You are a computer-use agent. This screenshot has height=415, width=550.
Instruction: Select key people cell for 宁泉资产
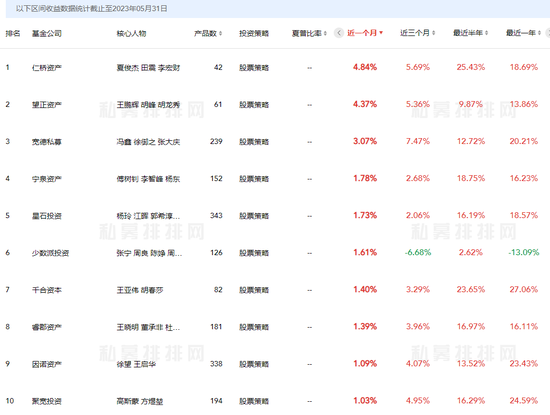click(x=148, y=179)
